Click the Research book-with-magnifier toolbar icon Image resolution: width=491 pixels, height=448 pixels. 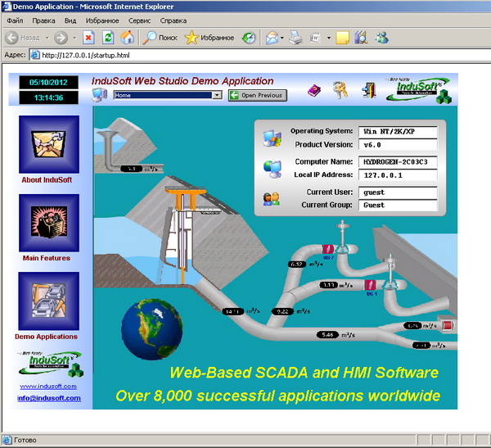(361, 38)
